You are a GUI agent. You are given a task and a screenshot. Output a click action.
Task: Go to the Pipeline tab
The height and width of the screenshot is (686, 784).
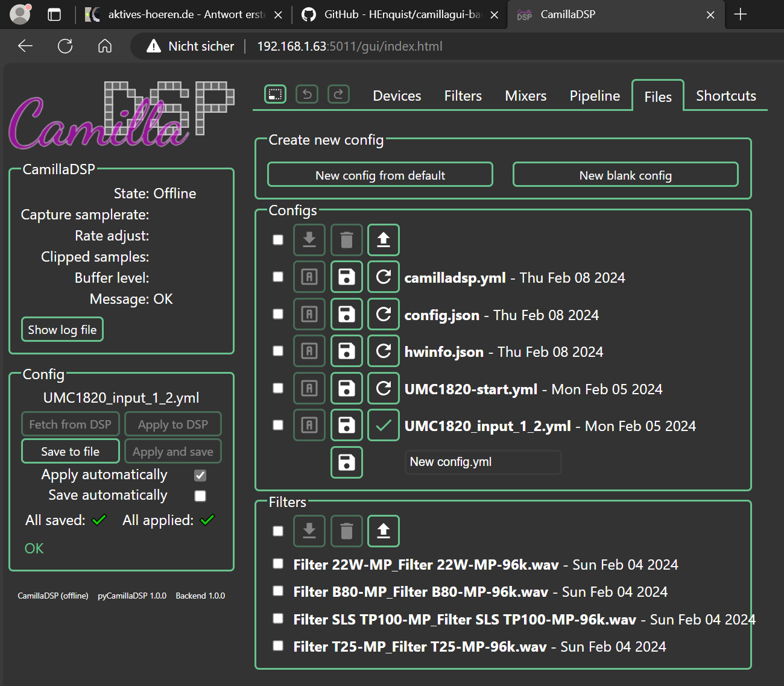click(595, 96)
